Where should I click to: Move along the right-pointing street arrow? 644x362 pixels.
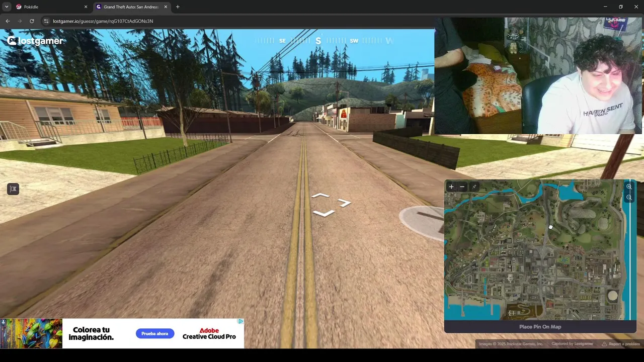[345, 203]
